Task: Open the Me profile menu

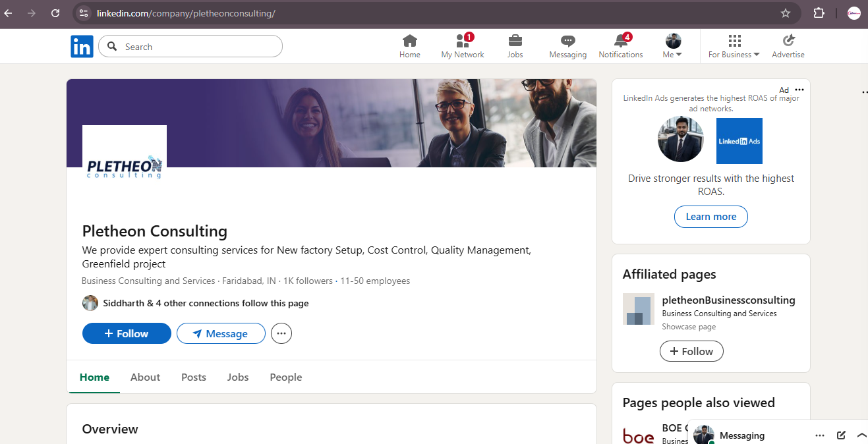Action: [x=673, y=47]
